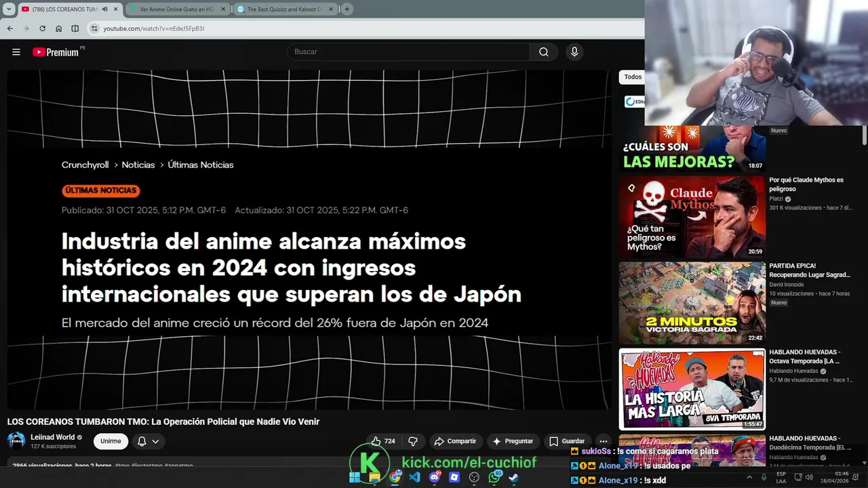
Task: Click the youtube.com address bar
Action: 366,28
